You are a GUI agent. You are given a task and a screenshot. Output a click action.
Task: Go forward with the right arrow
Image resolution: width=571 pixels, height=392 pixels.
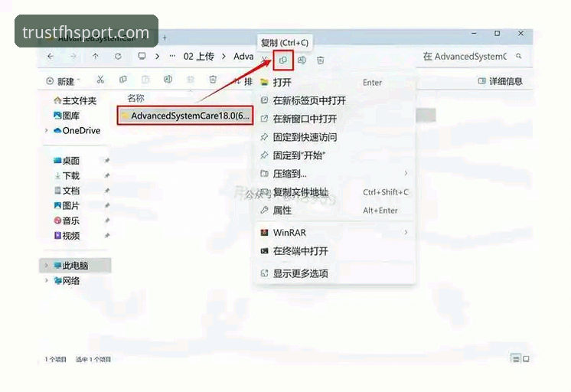click(x=73, y=57)
